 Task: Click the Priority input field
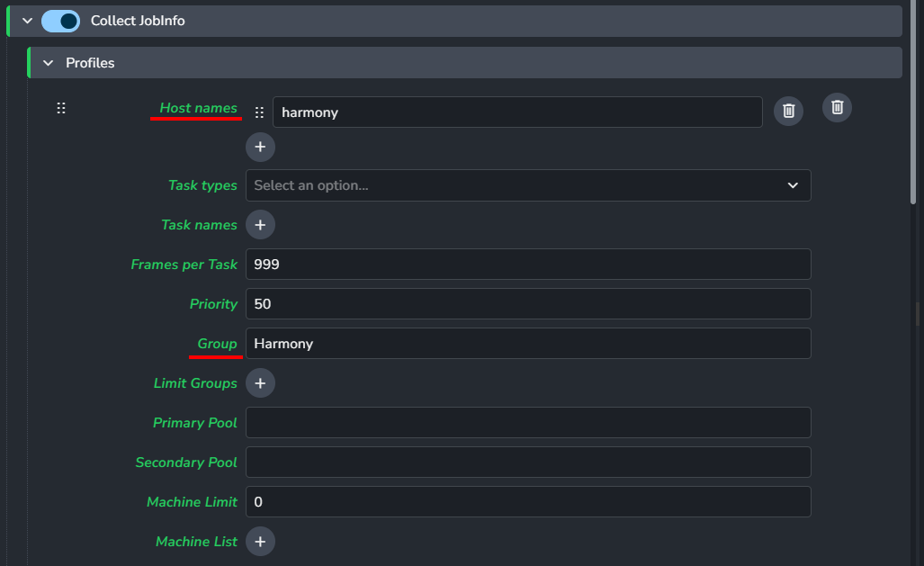(528, 303)
